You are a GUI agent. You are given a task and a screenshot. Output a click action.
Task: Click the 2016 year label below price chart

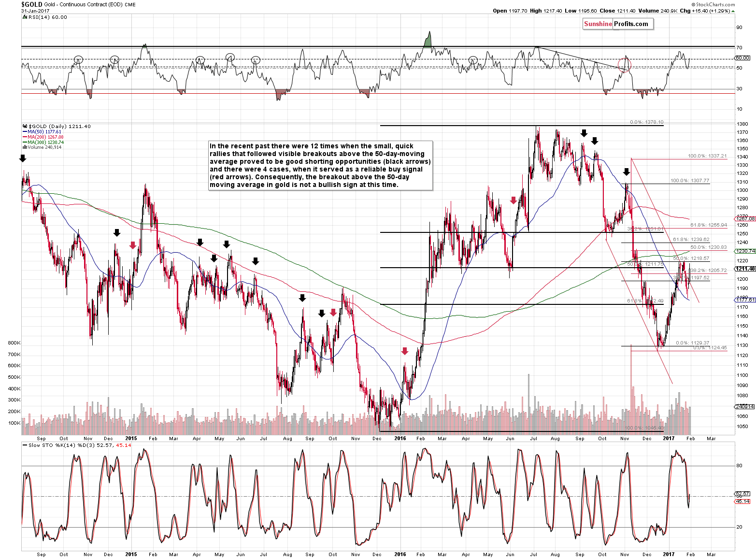(x=400, y=439)
